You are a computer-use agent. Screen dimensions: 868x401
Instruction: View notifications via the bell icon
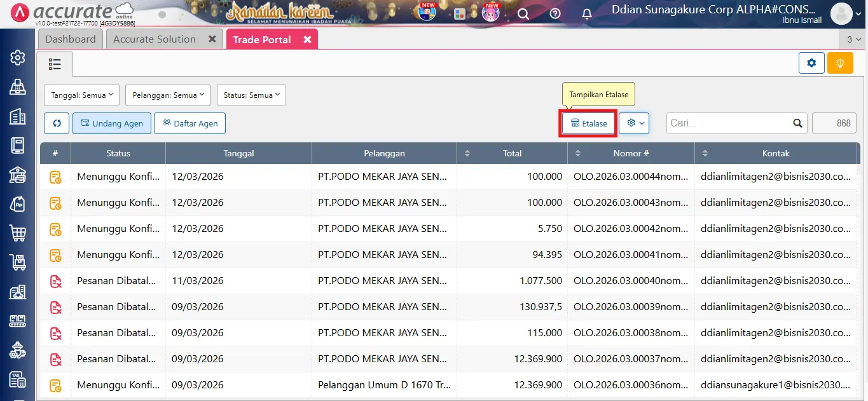pos(586,13)
